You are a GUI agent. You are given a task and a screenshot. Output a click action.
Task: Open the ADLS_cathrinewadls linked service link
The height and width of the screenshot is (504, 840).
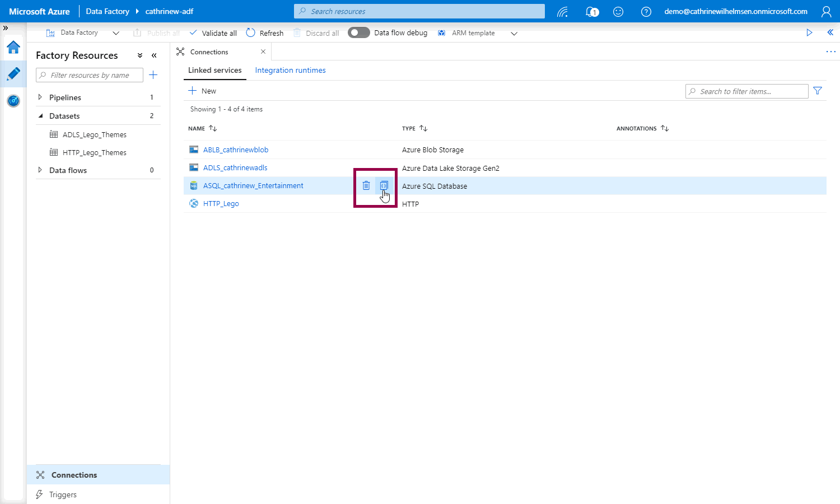point(235,167)
